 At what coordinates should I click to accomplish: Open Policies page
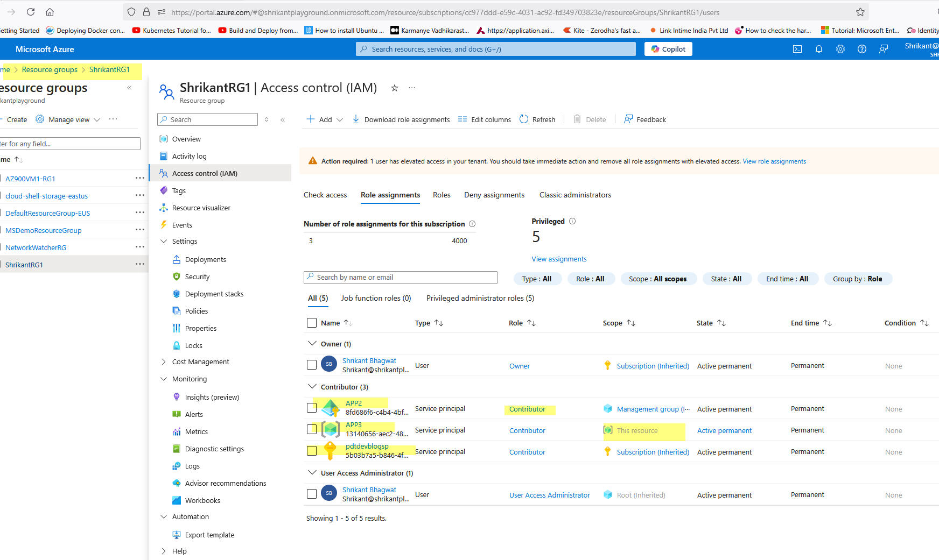click(197, 311)
